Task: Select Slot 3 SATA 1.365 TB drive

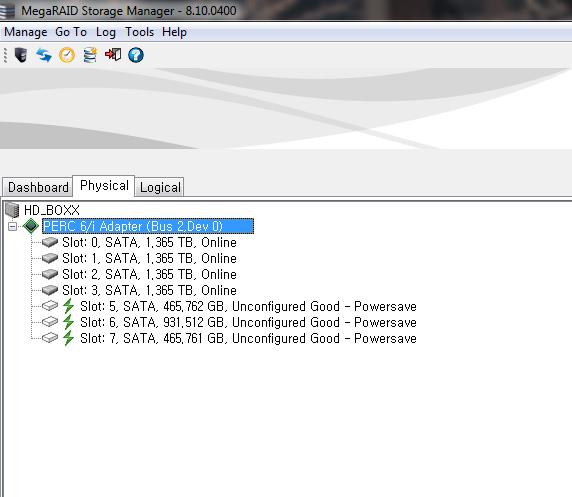Action: pyautogui.click(x=149, y=290)
